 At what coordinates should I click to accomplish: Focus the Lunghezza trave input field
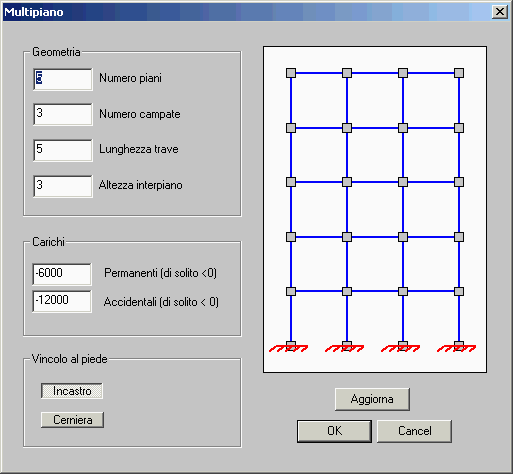pyautogui.click(x=63, y=150)
